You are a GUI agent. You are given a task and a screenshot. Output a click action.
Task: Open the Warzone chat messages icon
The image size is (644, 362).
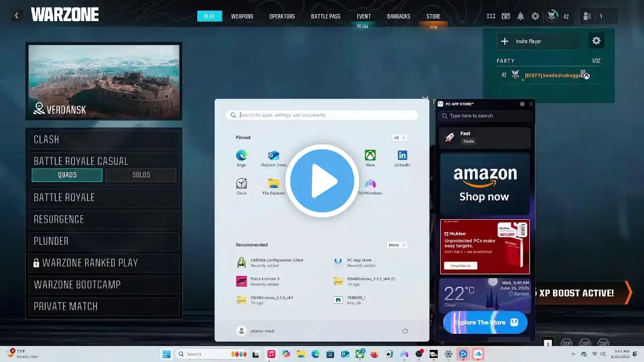point(506,16)
